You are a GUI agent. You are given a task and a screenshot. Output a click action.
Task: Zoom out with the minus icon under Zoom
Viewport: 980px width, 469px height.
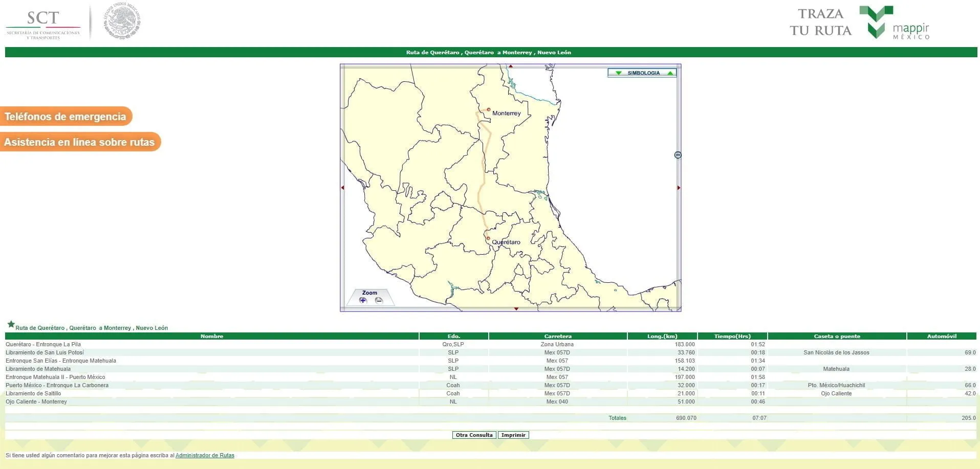[379, 300]
